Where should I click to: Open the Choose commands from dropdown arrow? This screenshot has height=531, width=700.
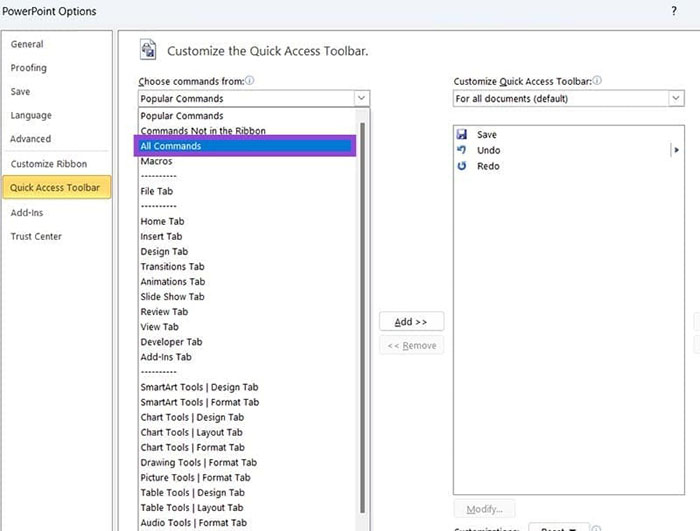[361, 99]
